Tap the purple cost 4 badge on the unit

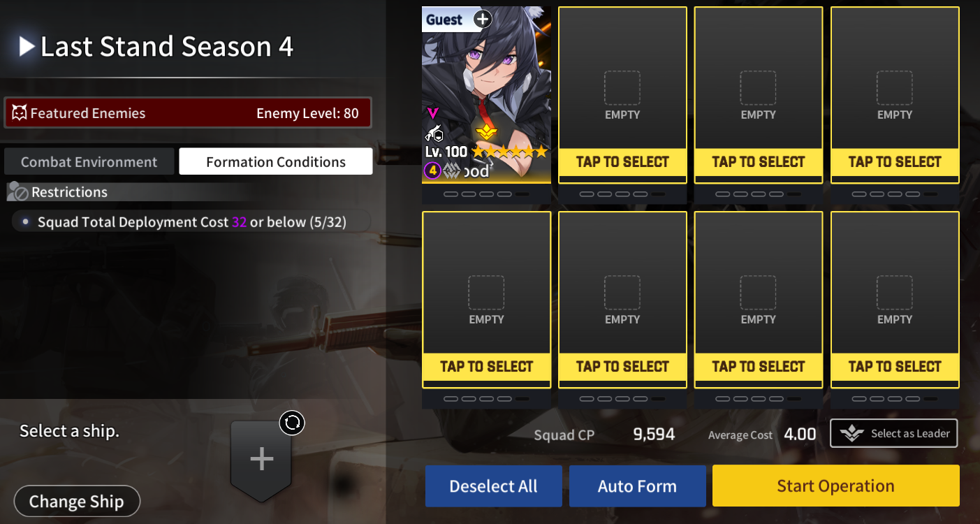click(432, 170)
